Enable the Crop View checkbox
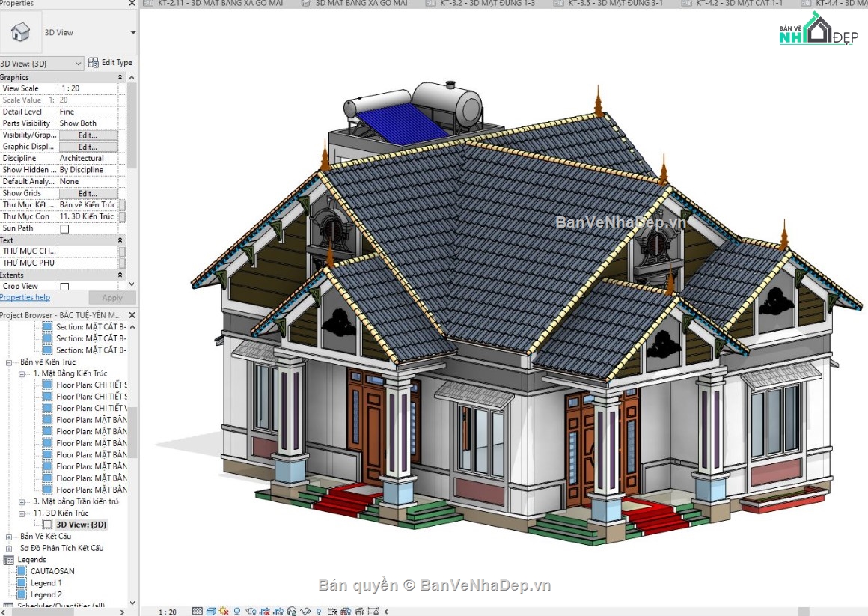The height and width of the screenshot is (616, 868). (65, 287)
